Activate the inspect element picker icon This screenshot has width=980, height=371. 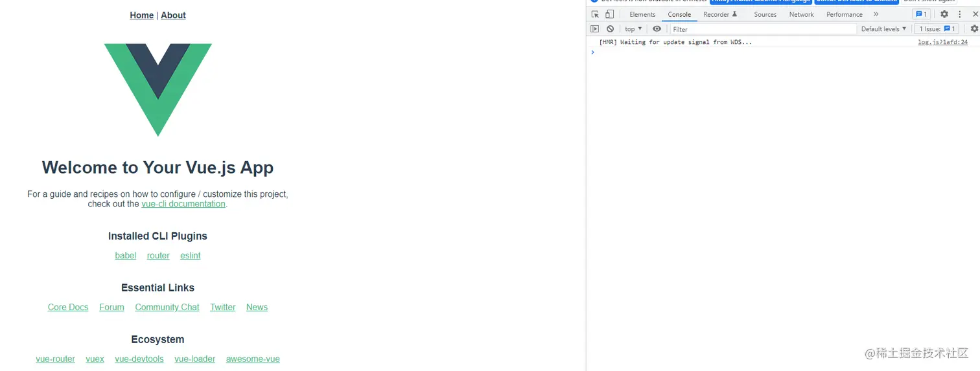(595, 14)
